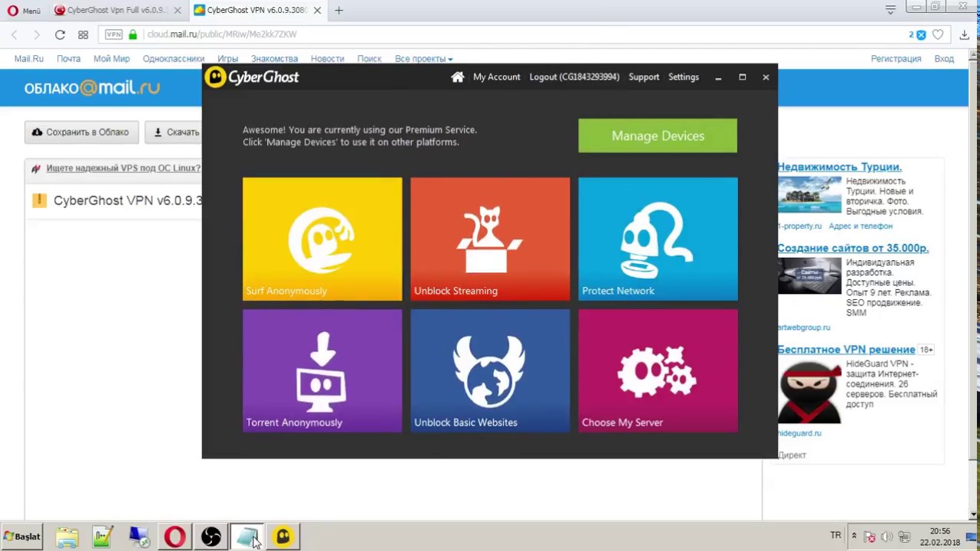Click the website creation ad thumbnail
Viewport: 980px width, 551px height.
(x=809, y=275)
